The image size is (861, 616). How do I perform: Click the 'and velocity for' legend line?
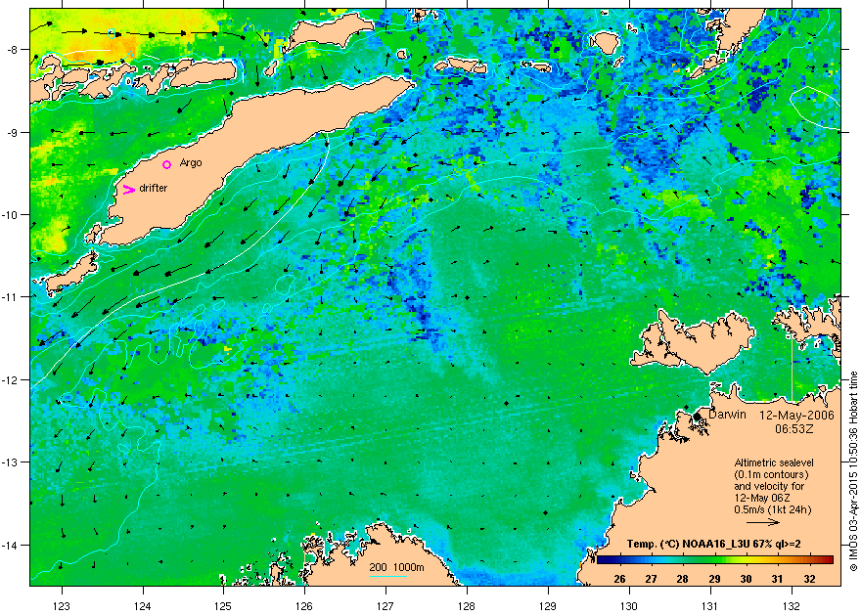[769, 486]
